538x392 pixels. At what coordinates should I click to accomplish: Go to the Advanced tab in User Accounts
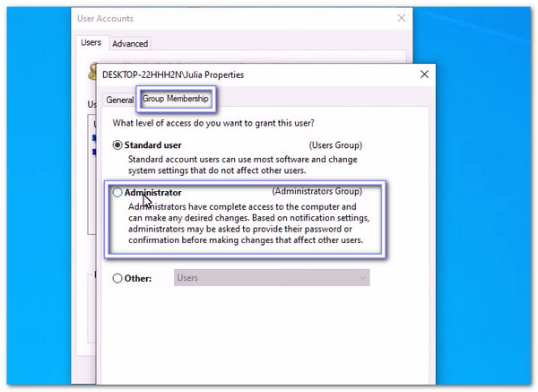tap(130, 43)
